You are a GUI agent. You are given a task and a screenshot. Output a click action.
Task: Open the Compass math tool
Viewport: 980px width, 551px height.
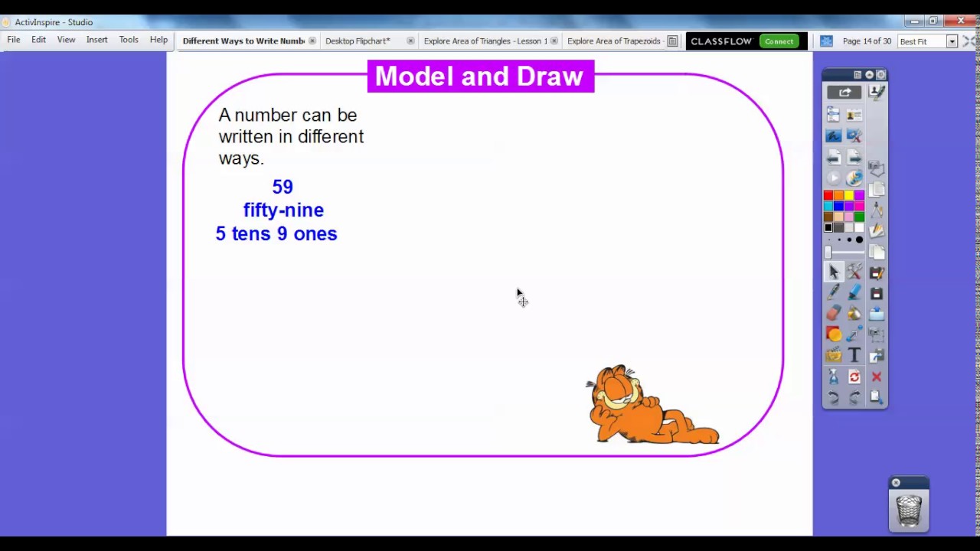[x=877, y=210]
